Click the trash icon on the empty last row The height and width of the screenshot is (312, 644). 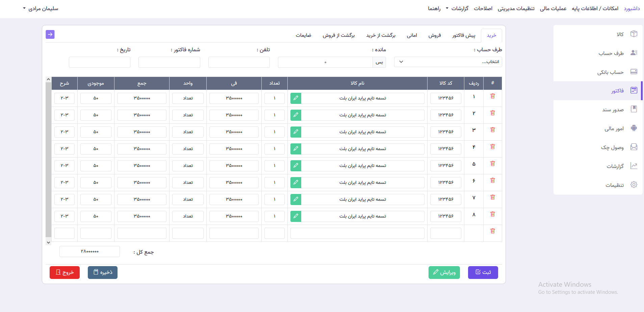(493, 231)
